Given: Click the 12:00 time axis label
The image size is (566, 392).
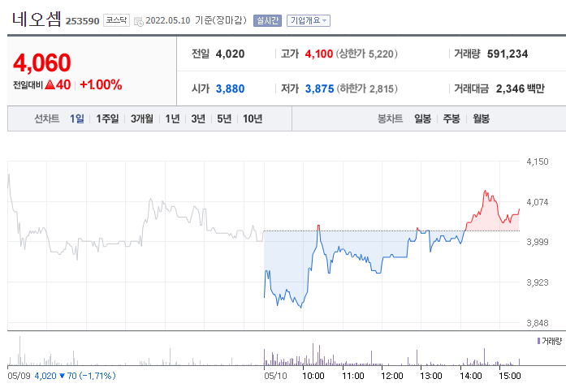Looking at the screenshot, I should (392, 376).
